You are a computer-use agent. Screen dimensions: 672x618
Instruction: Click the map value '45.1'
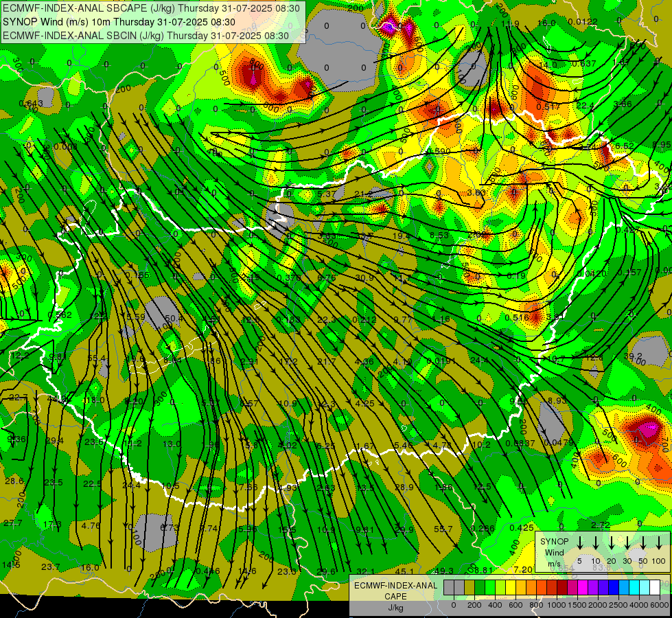pos(404,572)
